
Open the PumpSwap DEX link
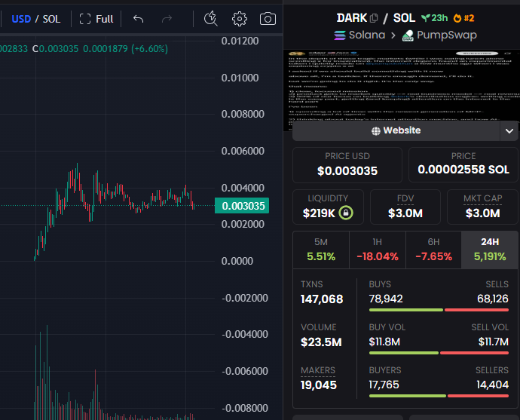(x=439, y=35)
